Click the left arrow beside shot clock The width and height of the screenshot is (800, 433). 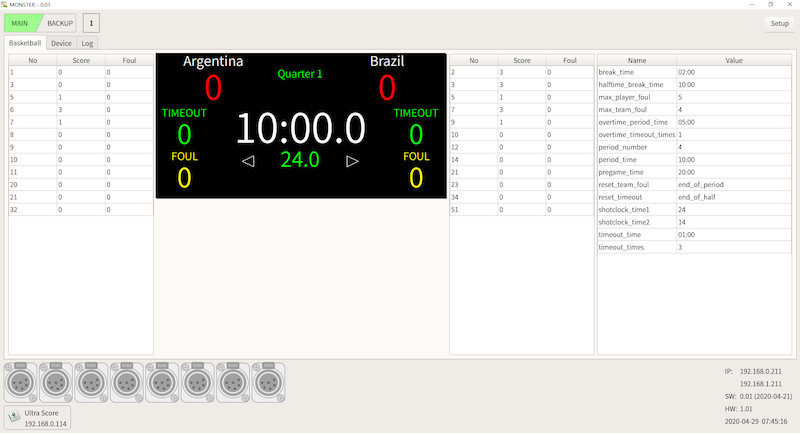pos(248,160)
